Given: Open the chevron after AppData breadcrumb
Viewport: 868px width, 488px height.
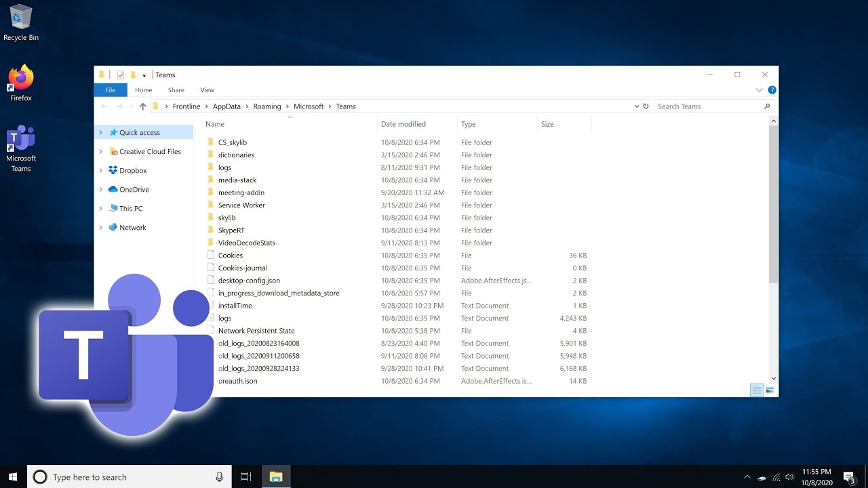Looking at the screenshot, I should point(247,106).
